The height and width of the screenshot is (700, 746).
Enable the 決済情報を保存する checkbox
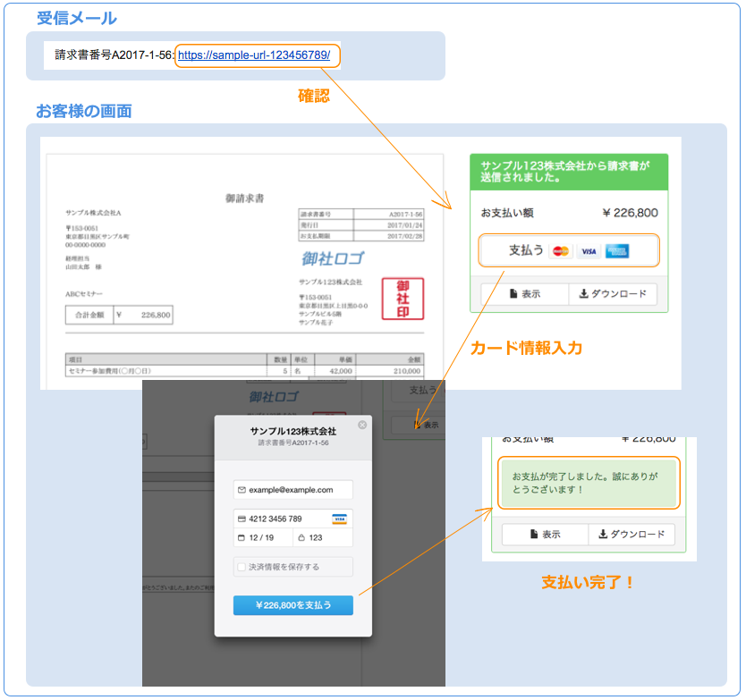tap(241, 567)
